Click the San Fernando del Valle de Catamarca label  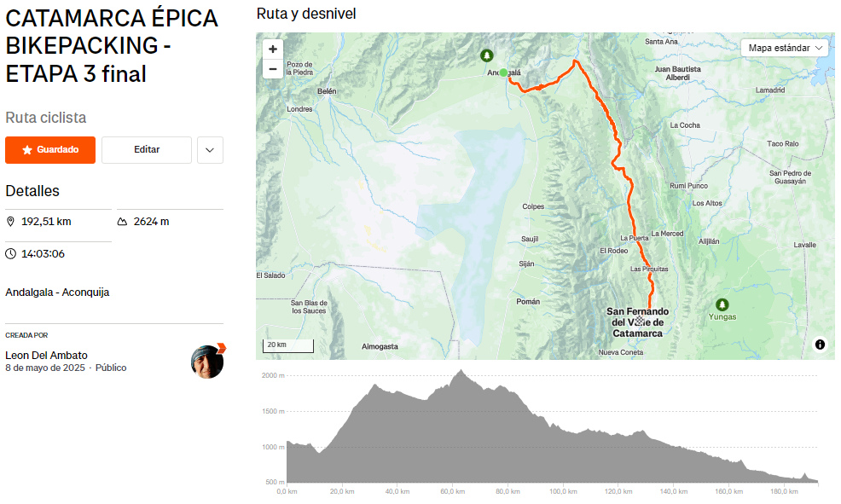[x=638, y=322]
